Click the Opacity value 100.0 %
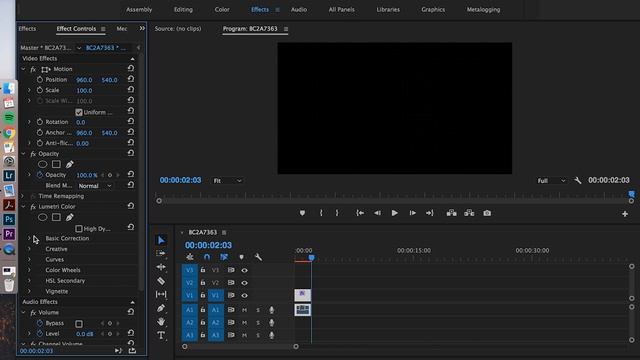 (87, 175)
